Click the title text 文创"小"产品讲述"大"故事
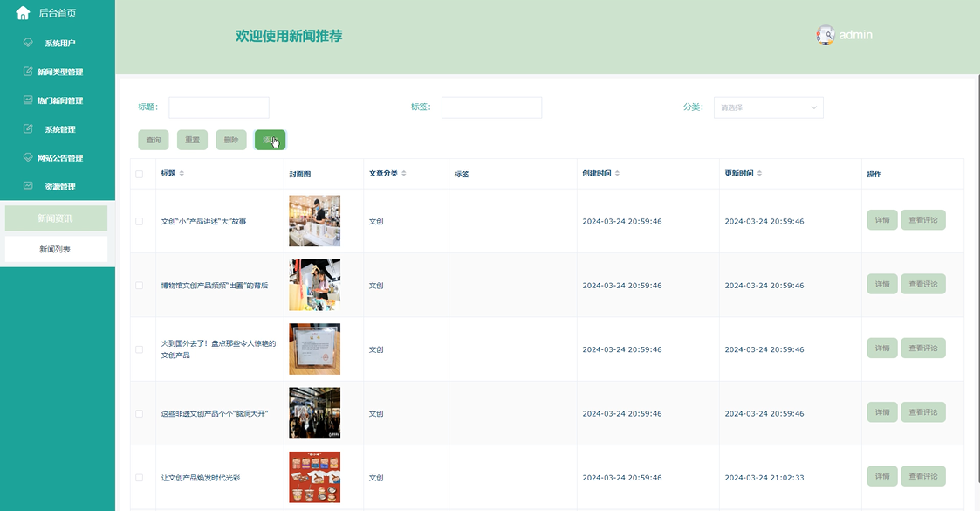The width and height of the screenshot is (980, 511). coord(203,221)
